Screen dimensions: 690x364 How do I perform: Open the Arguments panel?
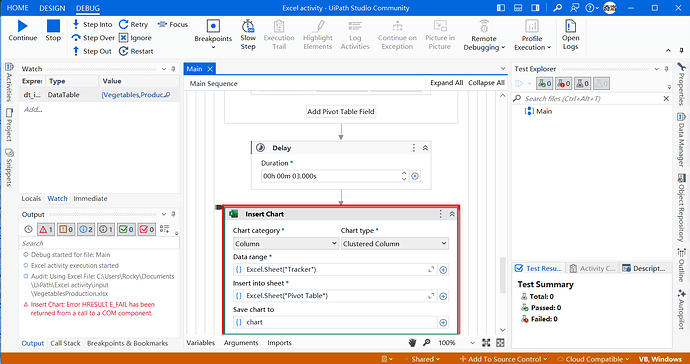[x=241, y=343]
